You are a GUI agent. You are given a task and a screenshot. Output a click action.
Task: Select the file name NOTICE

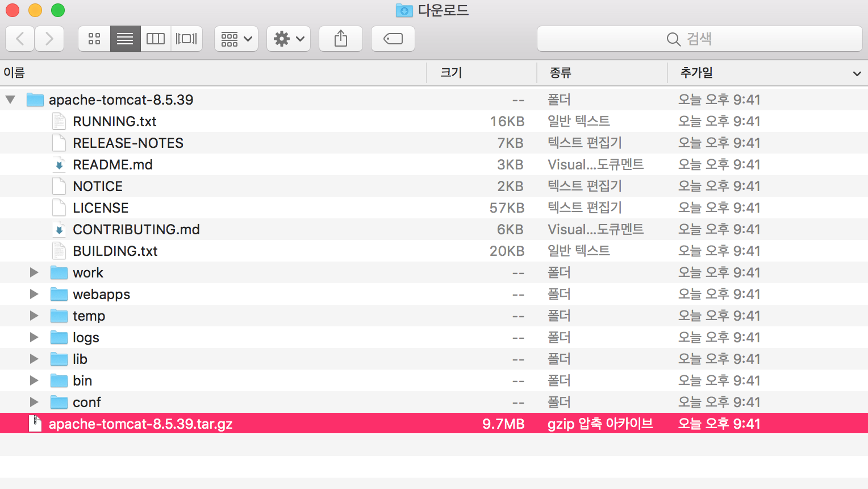pyautogui.click(x=98, y=186)
